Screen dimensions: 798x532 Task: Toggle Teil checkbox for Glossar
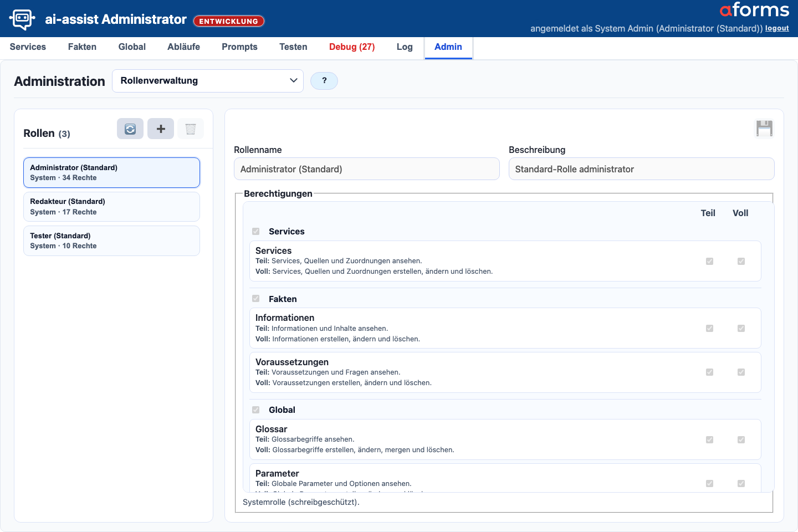coord(709,440)
